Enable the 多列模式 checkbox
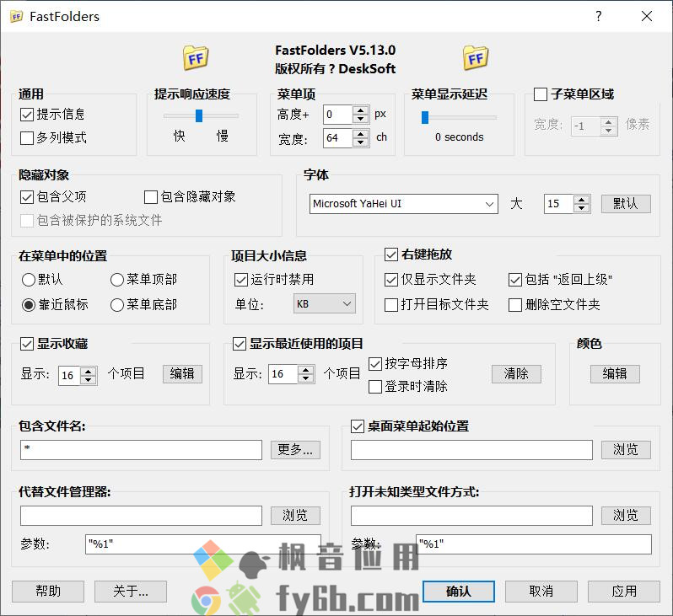673x616 pixels. 27,138
